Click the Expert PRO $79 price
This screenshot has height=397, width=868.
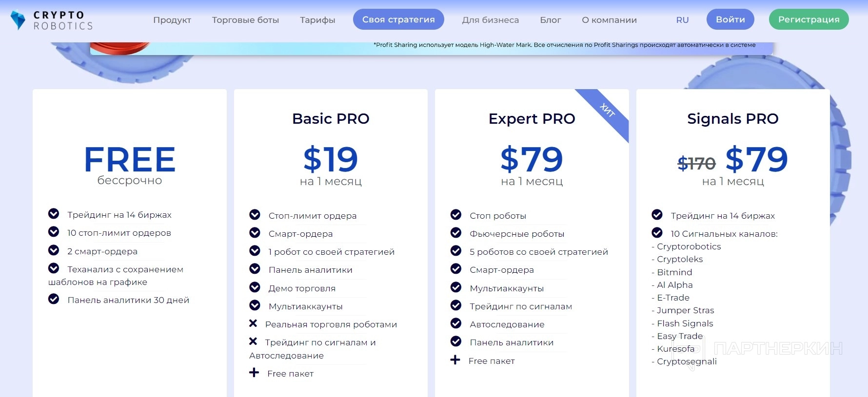coord(532,159)
